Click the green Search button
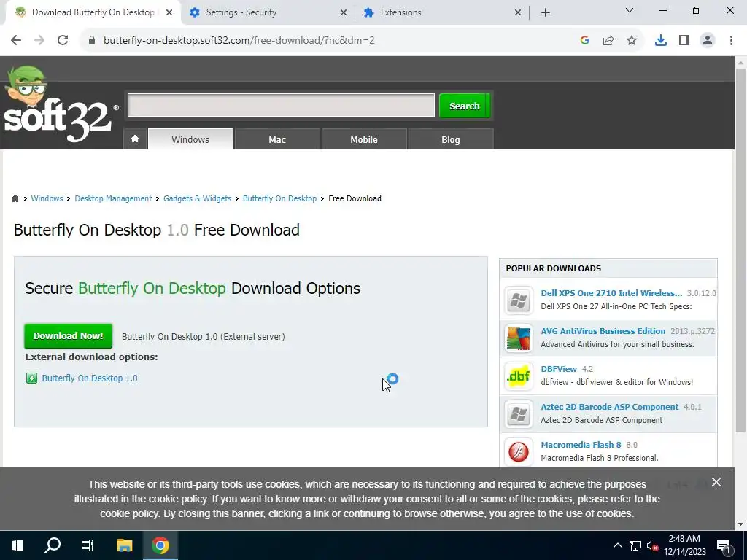Viewport: 747px width, 560px height. tap(465, 106)
